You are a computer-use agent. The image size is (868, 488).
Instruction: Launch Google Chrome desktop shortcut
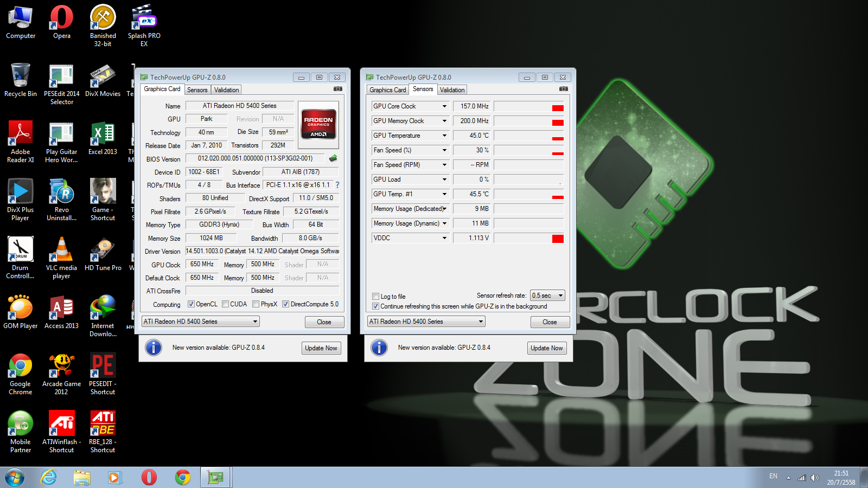tap(21, 374)
